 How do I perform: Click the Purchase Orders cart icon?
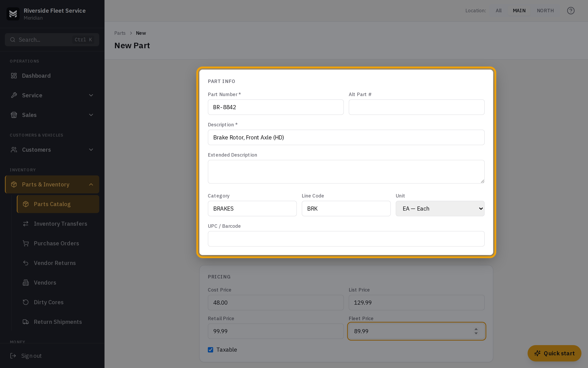tap(26, 243)
